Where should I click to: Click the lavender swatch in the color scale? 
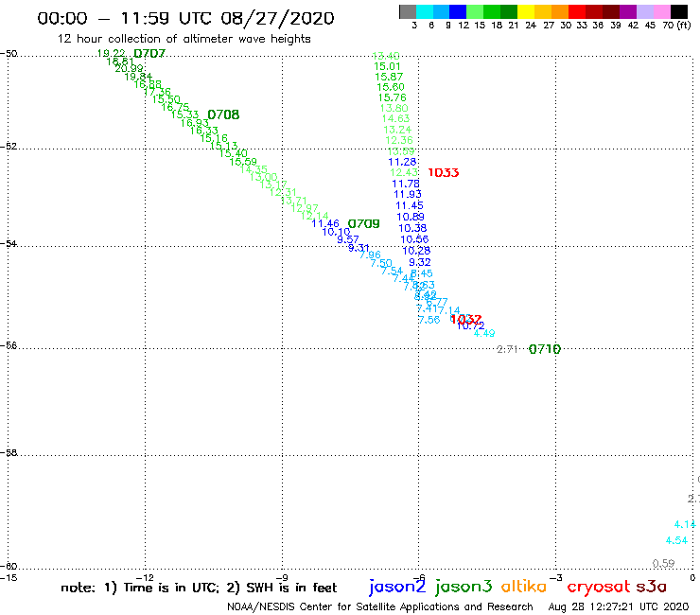click(644, 11)
